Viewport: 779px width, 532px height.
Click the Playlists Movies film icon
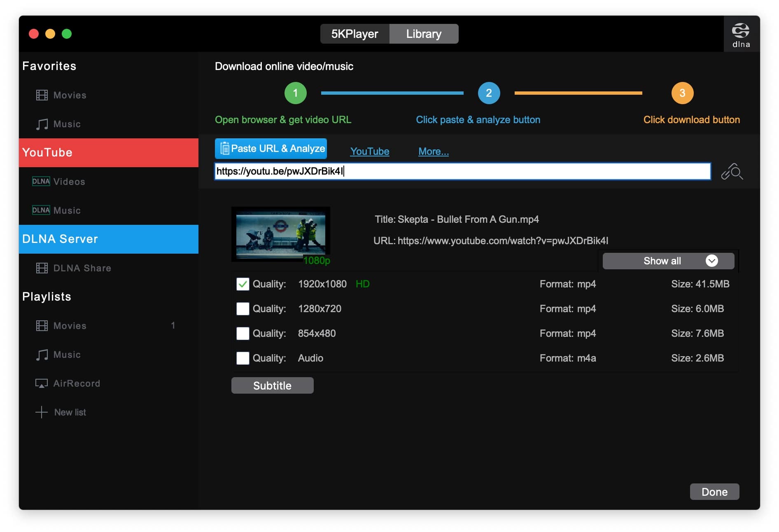coord(42,326)
